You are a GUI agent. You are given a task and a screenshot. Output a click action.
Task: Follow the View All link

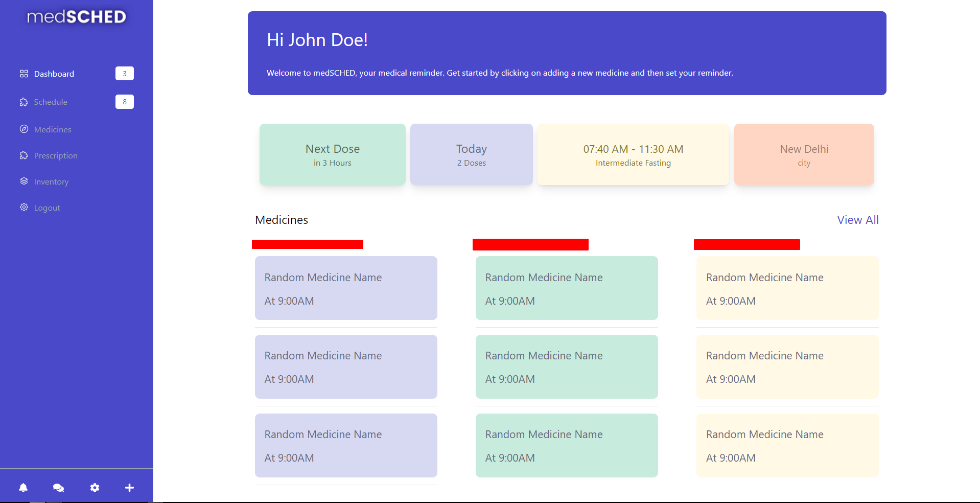858,220
